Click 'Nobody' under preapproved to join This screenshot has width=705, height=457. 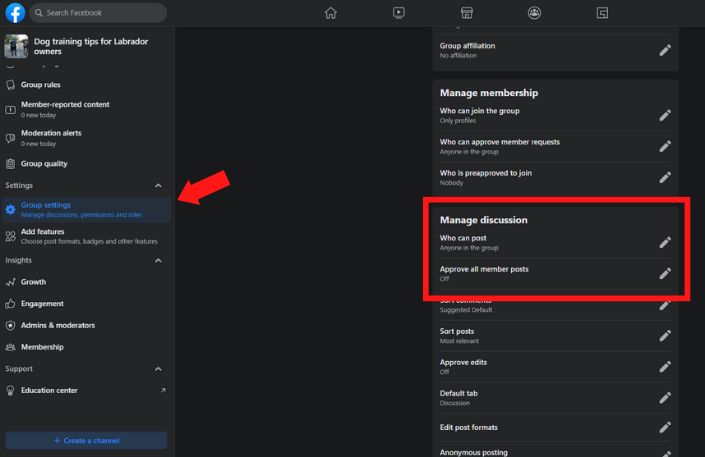(451, 183)
